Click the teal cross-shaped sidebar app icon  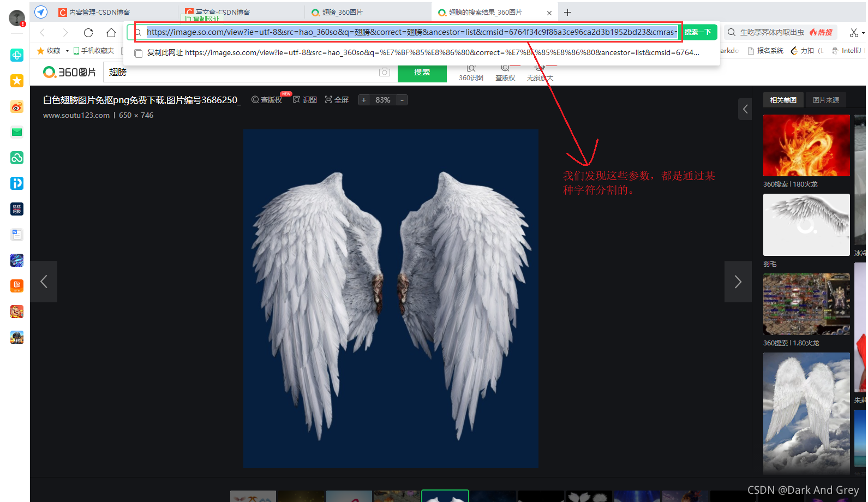click(x=17, y=55)
